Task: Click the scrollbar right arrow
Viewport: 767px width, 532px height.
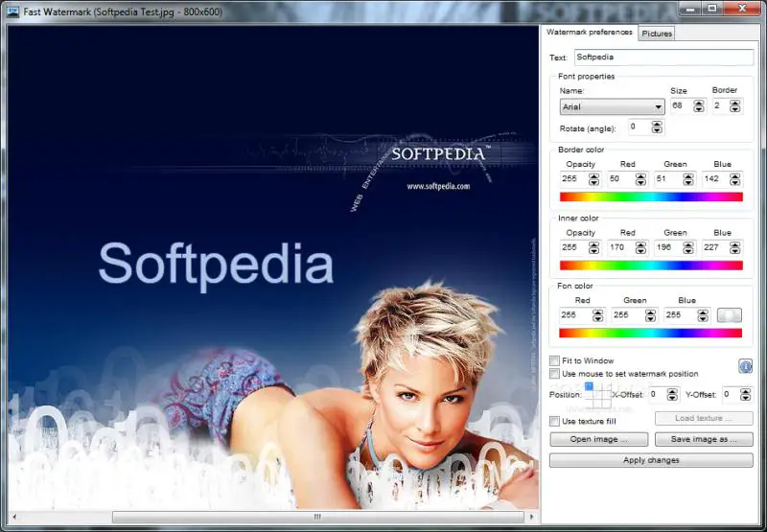Action: tap(532, 517)
